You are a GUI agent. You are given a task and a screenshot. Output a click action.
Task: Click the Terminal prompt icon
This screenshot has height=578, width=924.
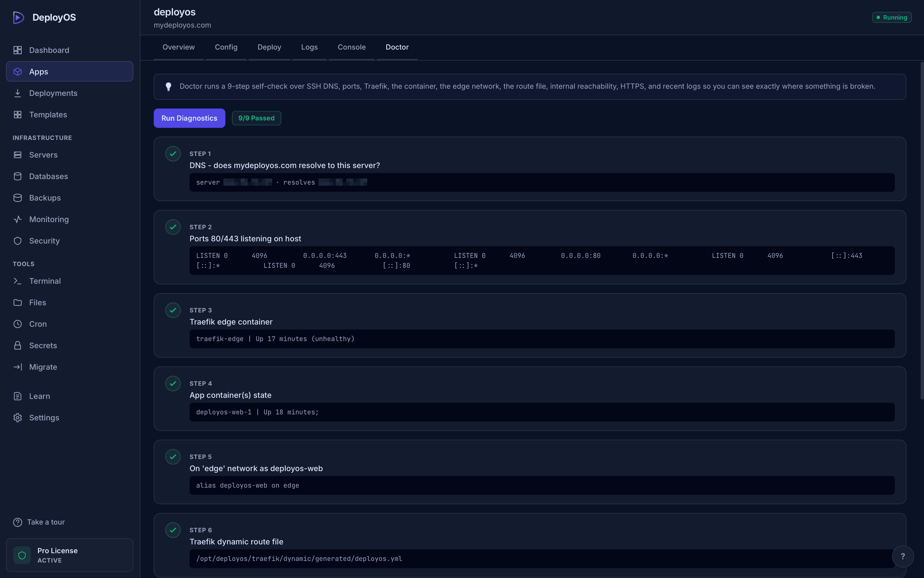(18, 281)
